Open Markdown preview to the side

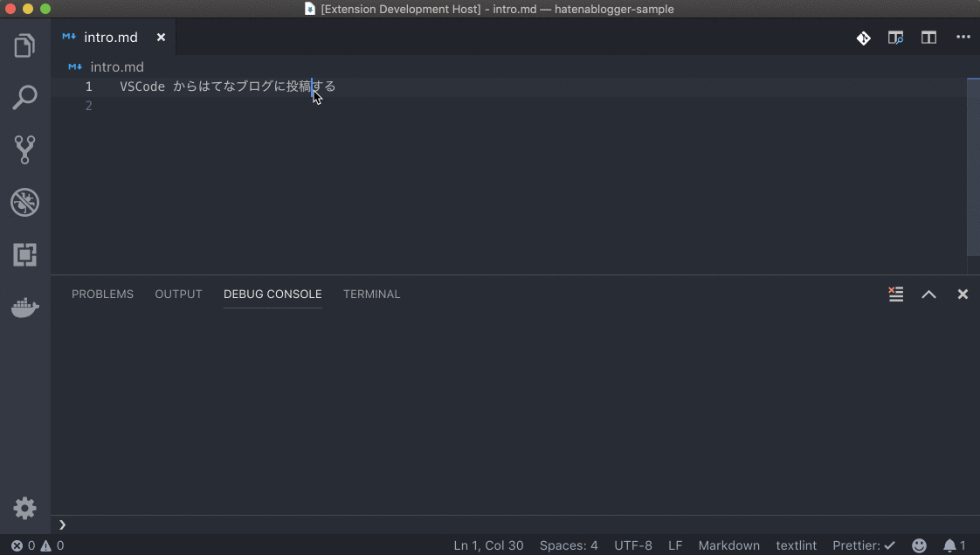(x=895, y=38)
